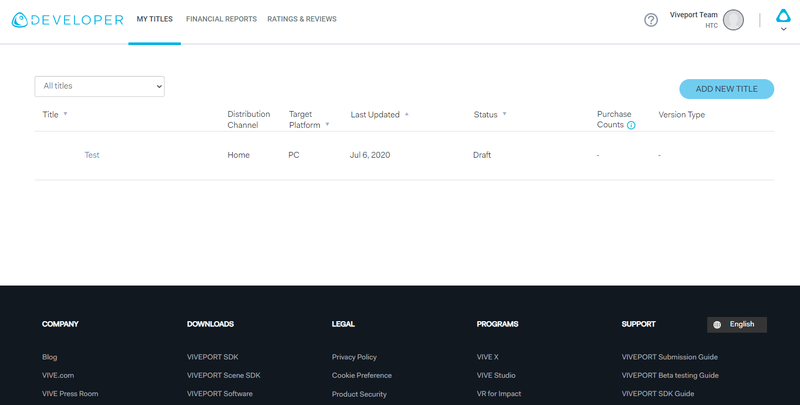800x405 pixels.
Task: Sort by Target Platform arrow
Action: coord(327,124)
